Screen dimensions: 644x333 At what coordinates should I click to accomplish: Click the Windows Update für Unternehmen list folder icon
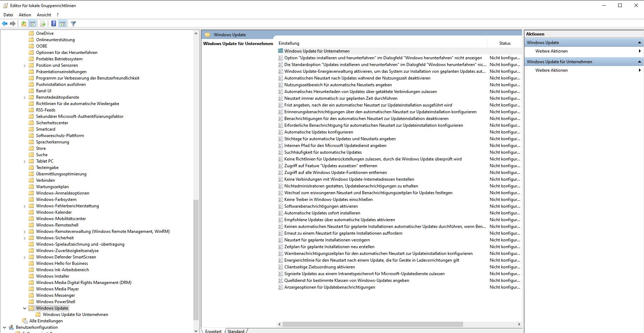coord(281,51)
